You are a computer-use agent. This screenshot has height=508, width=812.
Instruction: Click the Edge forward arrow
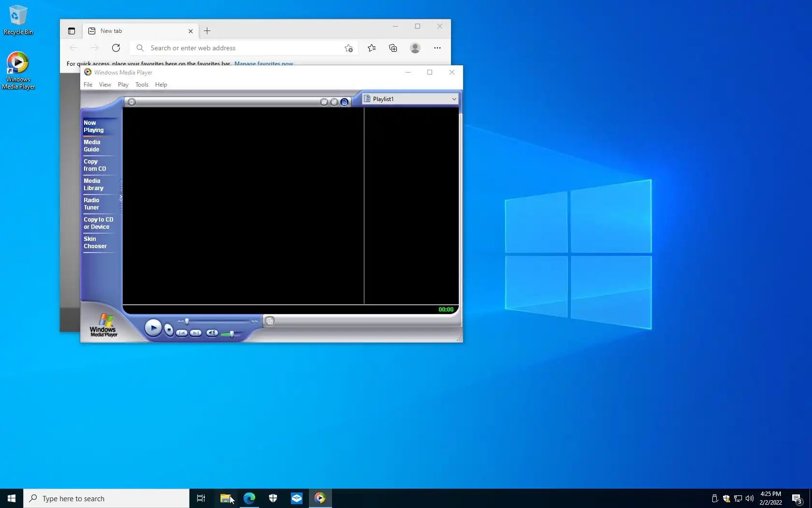[x=95, y=48]
